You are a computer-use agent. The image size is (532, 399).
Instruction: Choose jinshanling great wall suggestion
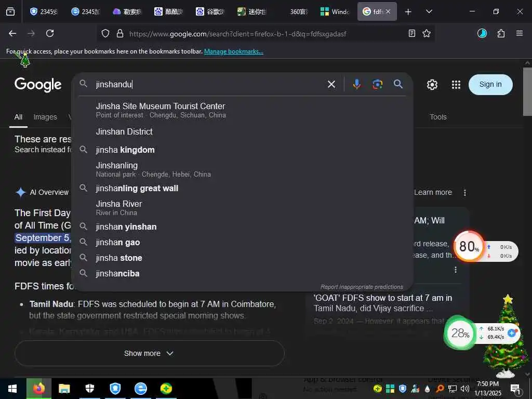click(242, 188)
